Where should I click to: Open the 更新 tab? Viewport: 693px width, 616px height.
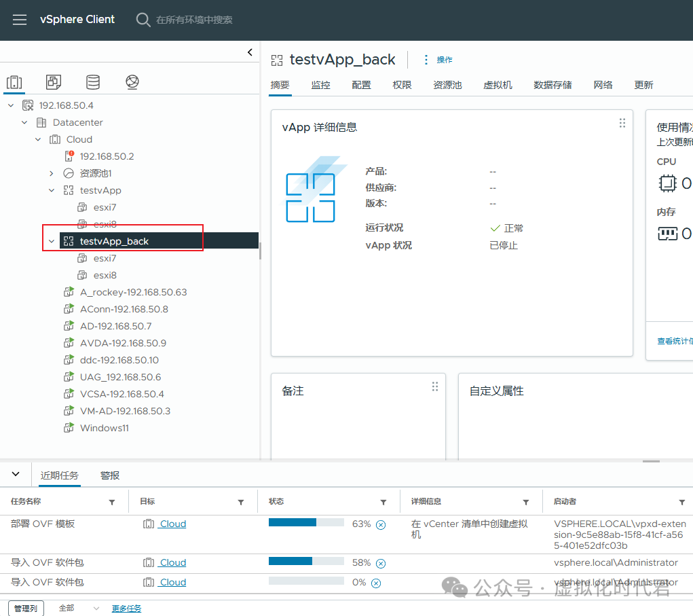643,85
